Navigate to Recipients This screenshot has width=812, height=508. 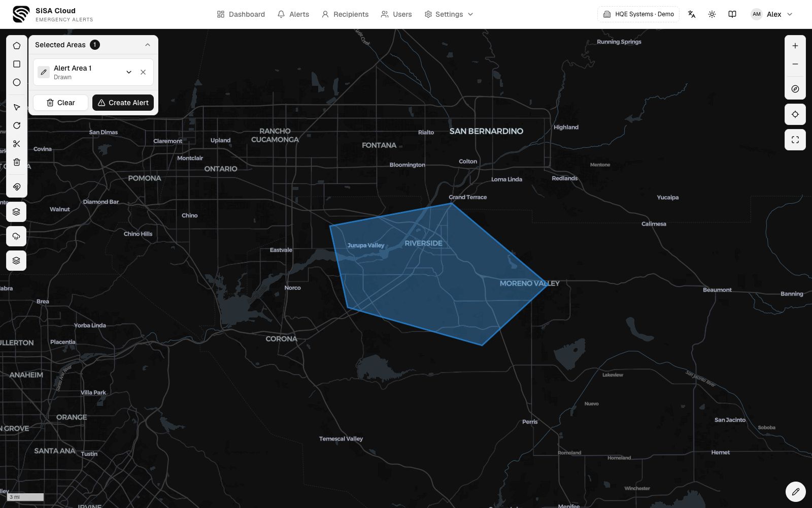(x=345, y=14)
